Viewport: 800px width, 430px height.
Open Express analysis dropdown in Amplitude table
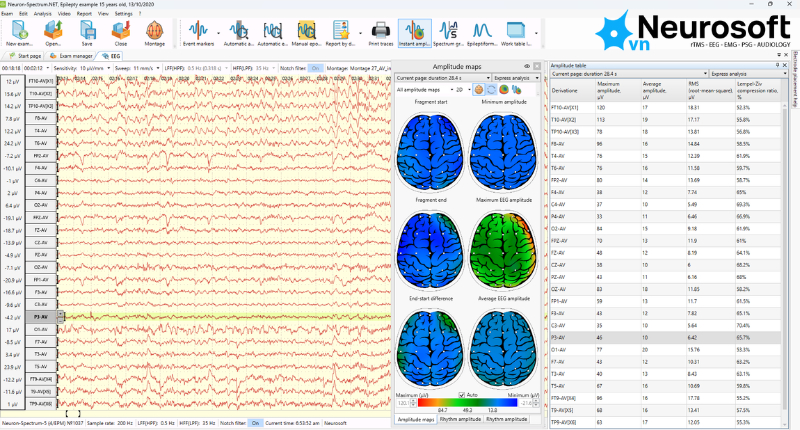tap(748, 74)
